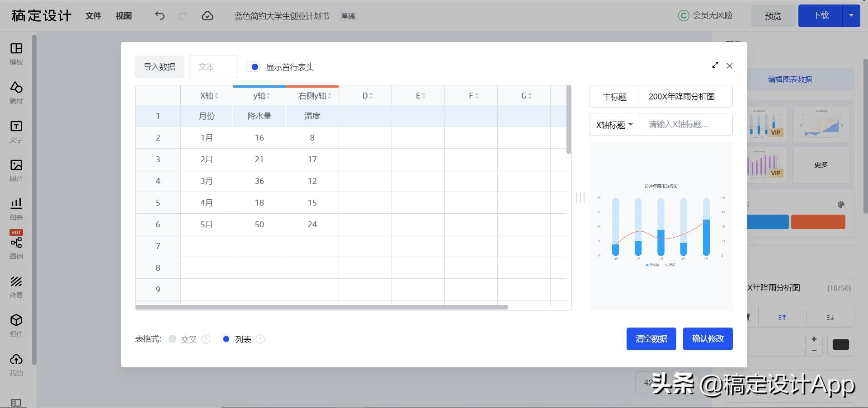The image size is (868, 408).
Task: Click the cloud save icon
Action: (207, 16)
